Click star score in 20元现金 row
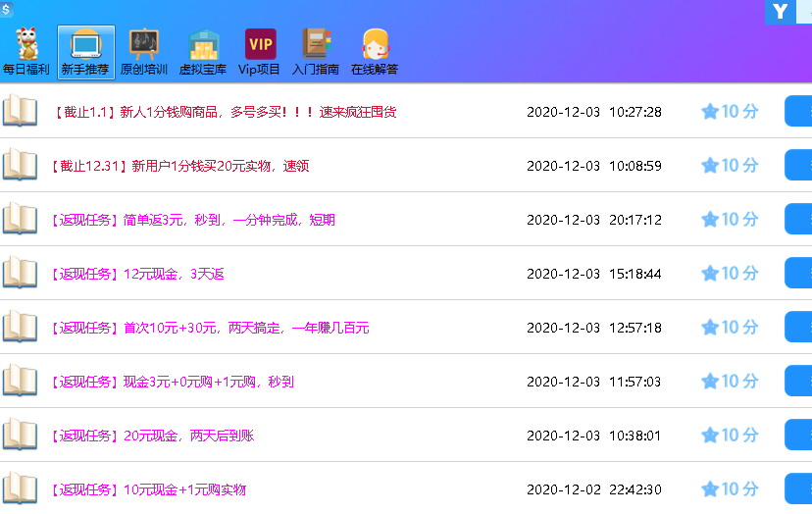 tap(730, 435)
